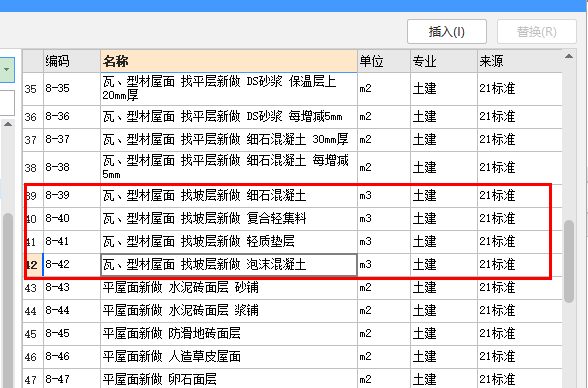Click the left panel scroll-up arrow
588x388 pixels.
coord(8,124)
